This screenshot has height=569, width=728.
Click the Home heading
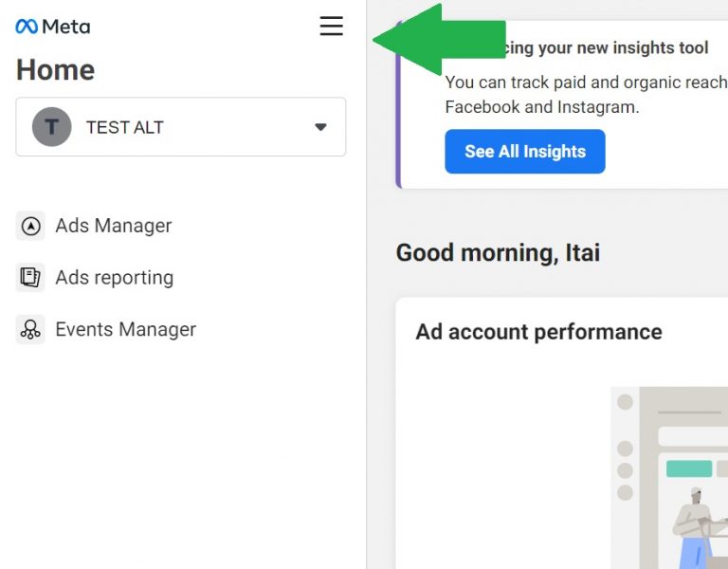55,70
